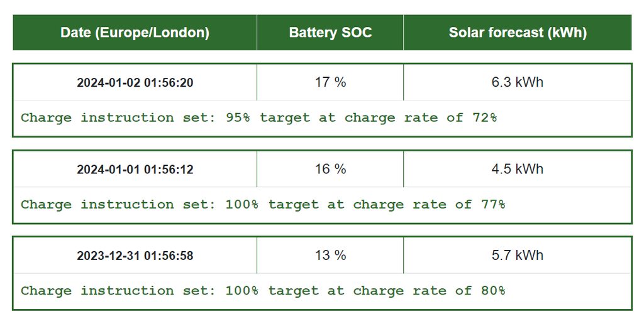Viewport: 644px width, 319px height.
Task: Click the Date (Europe/London) column header
Action: click(135, 33)
